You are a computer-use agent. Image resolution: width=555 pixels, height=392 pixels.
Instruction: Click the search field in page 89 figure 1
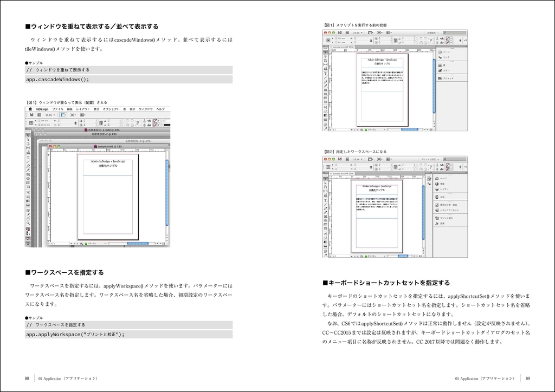pyautogui.click(x=455, y=32)
